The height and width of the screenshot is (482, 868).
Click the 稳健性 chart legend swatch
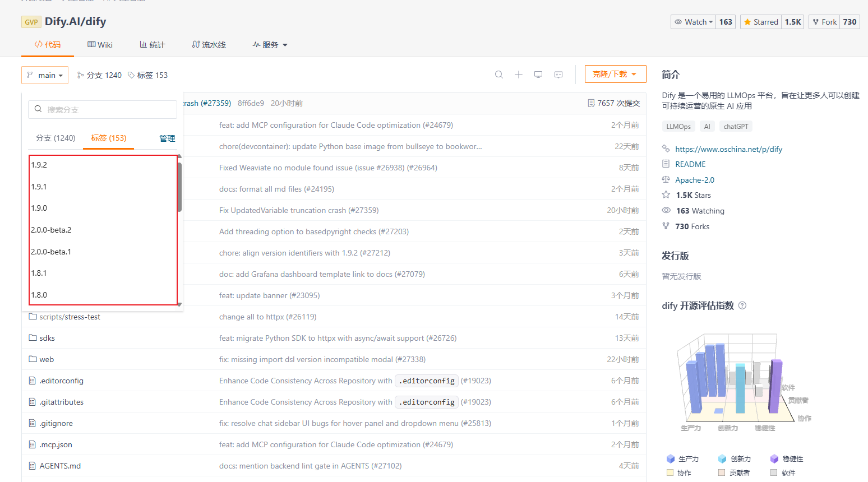[774, 458]
